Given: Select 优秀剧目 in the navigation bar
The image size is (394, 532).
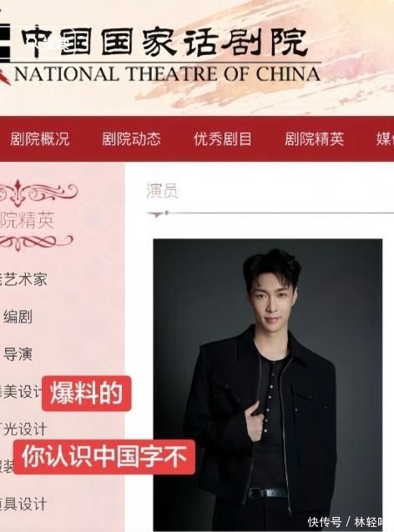Looking at the screenshot, I should 223,139.
